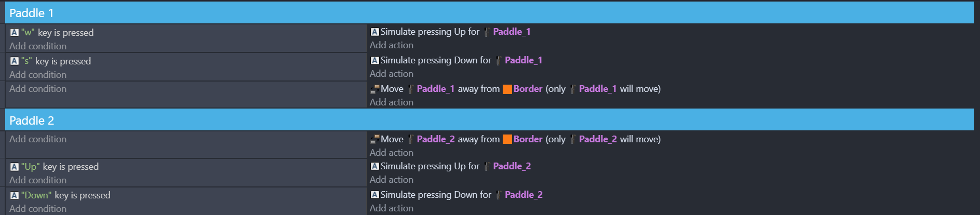Click keyboard icon of "Down" key pressed condition
Image resolution: width=980 pixels, height=215 pixels.
click(x=14, y=195)
